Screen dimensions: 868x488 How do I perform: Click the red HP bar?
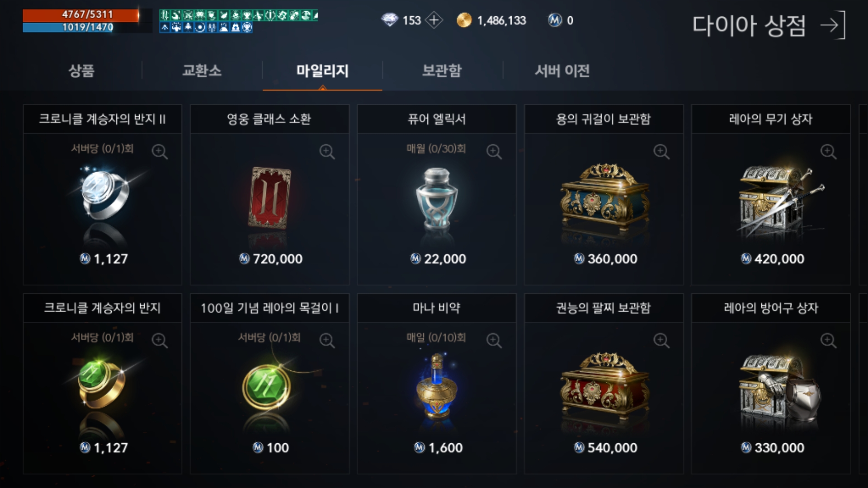81,15
